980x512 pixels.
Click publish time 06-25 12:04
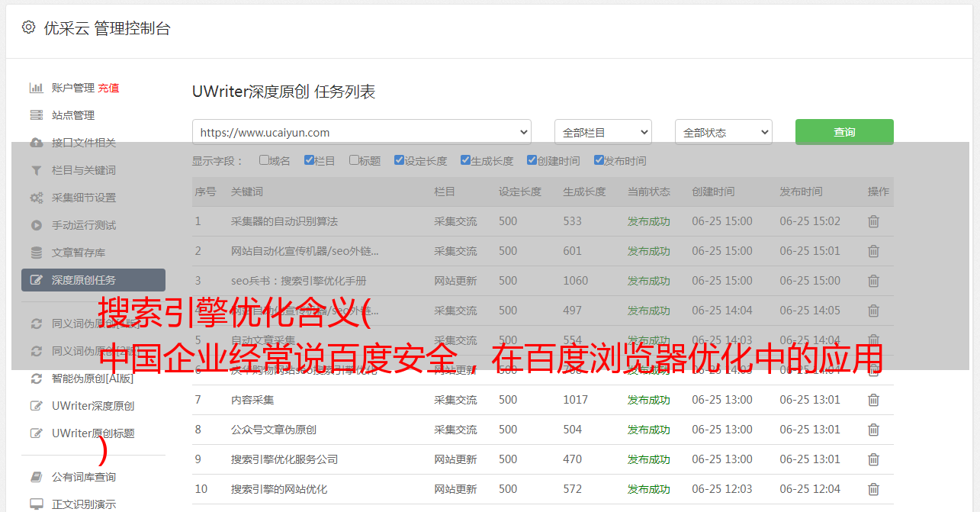click(810, 489)
